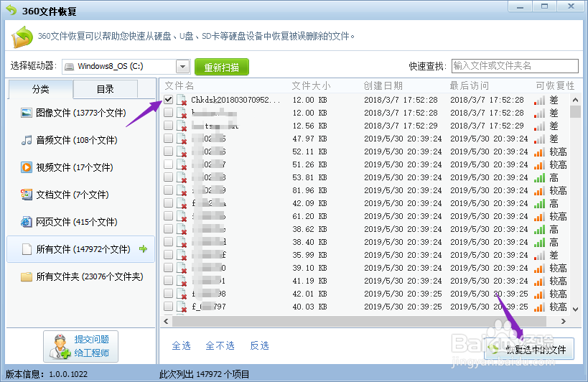Open the audio files music note icon
This screenshot has height=382, width=588.
click(x=27, y=140)
